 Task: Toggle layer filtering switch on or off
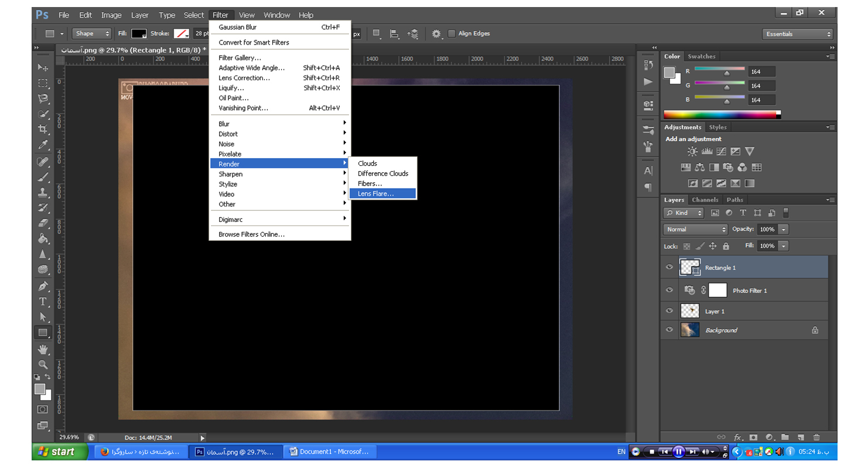(x=786, y=213)
